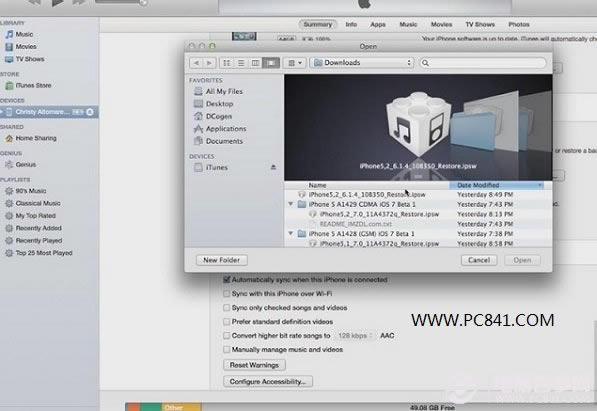597x411 pixels.
Task: Switch to the Movies tab
Action: (x=441, y=24)
